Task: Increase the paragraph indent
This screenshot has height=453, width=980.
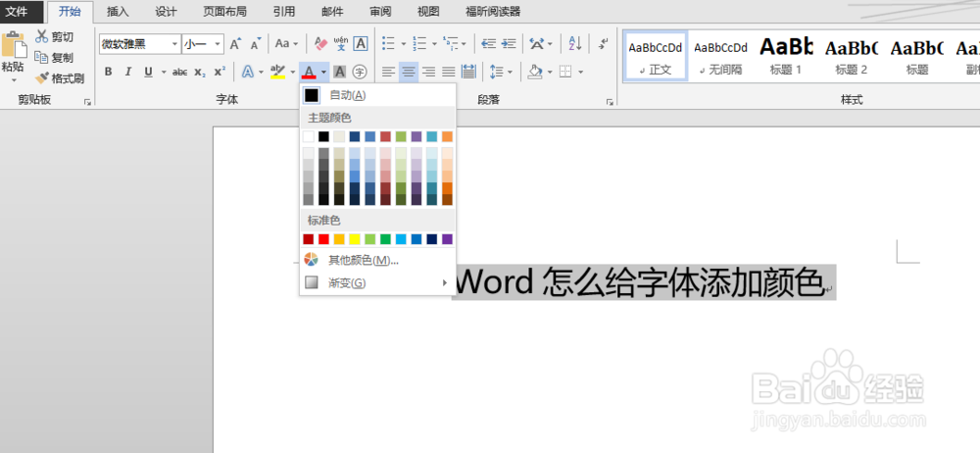Action: pyautogui.click(x=510, y=44)
